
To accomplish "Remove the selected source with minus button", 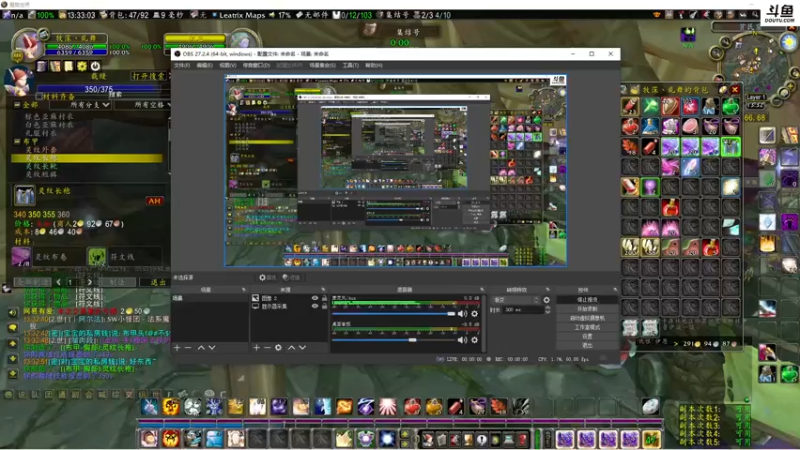I will coord(267,347).
